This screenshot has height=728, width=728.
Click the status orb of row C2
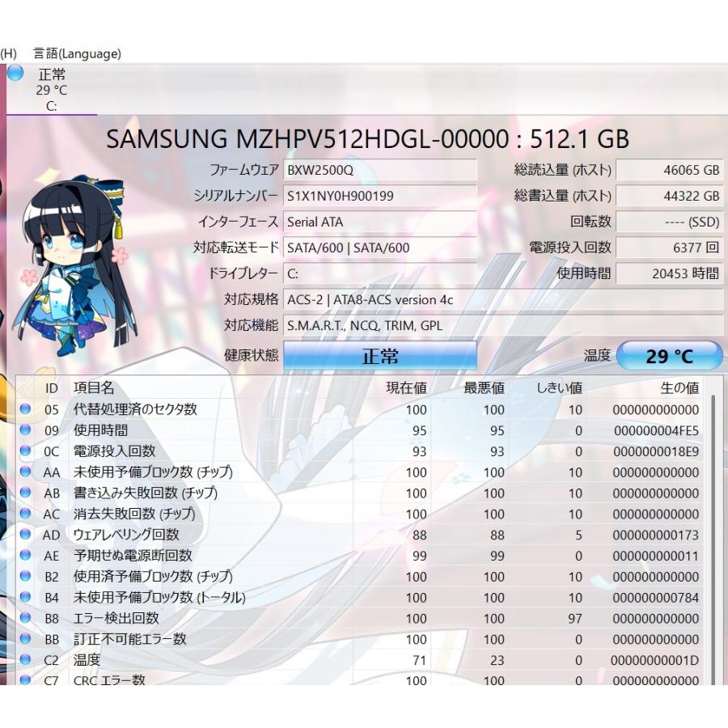pos(25,659)
